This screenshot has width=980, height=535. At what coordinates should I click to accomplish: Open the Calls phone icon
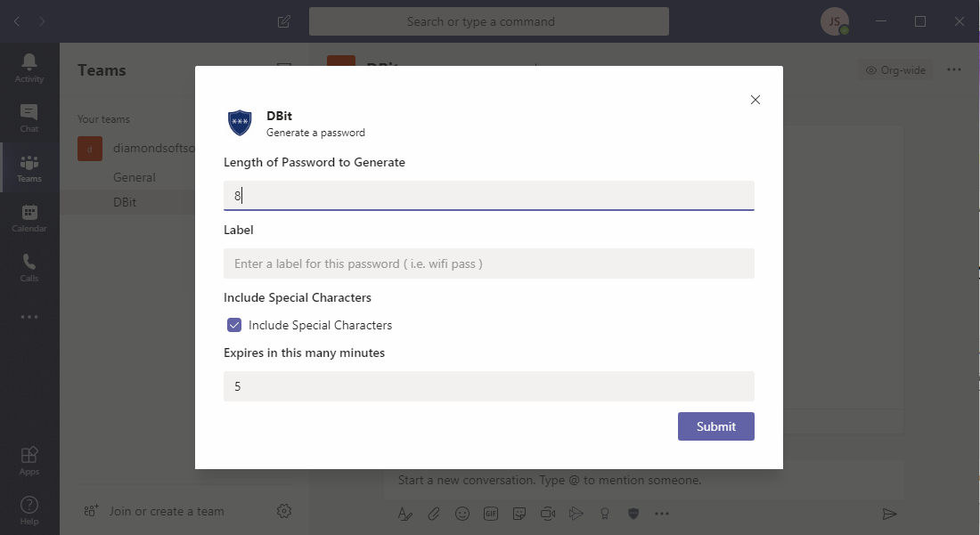click(x=29, y=262)
